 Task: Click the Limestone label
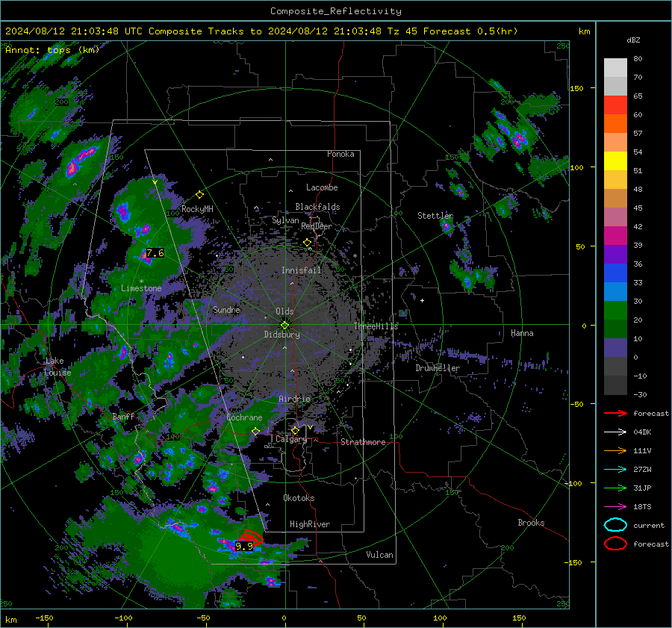[141, 288]
